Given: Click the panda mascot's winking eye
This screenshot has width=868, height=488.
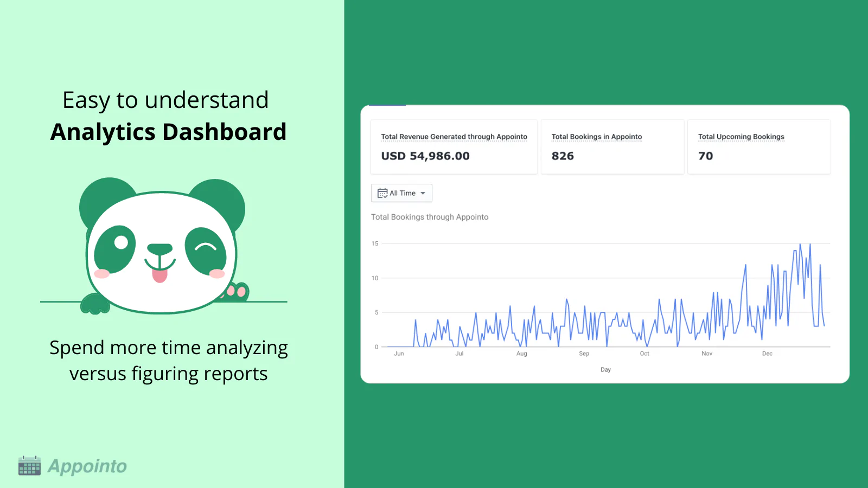Looking at the screenshot, I should coord(205,248).
